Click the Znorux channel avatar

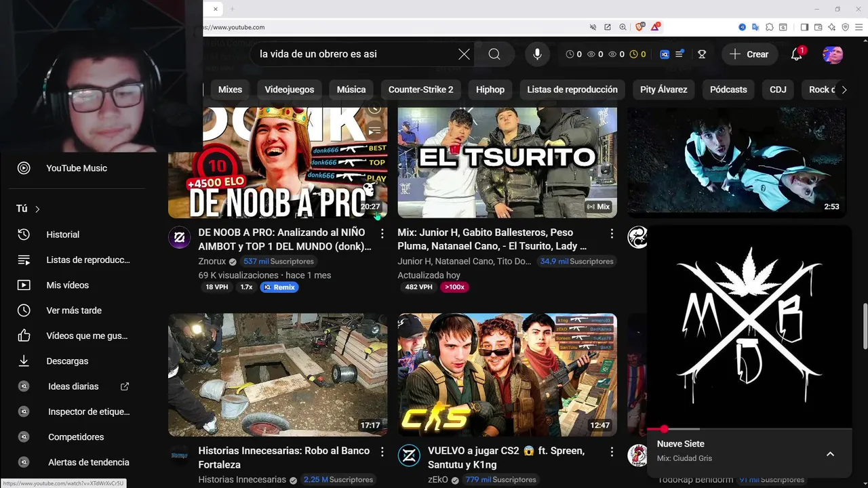[x=180, y=238]
